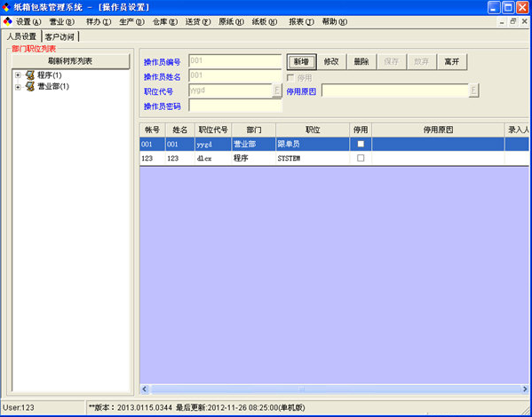
Task: Toggle 停用 checkbox for account 123 row
Action: tap(361, 158)
